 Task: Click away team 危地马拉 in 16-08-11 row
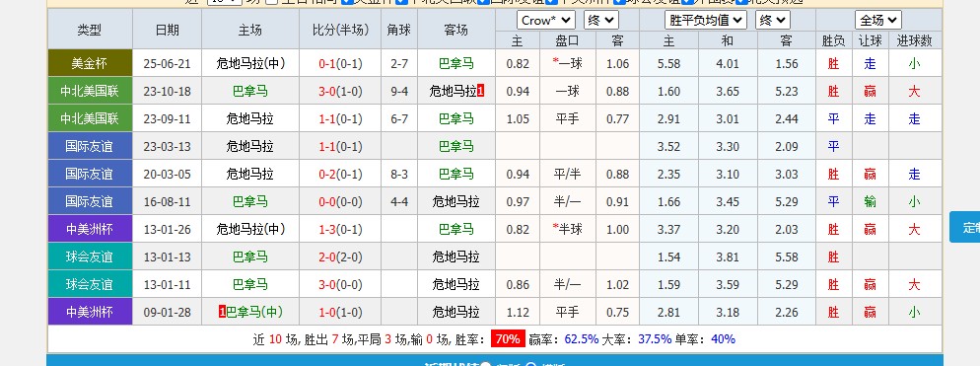click(456, 201)
